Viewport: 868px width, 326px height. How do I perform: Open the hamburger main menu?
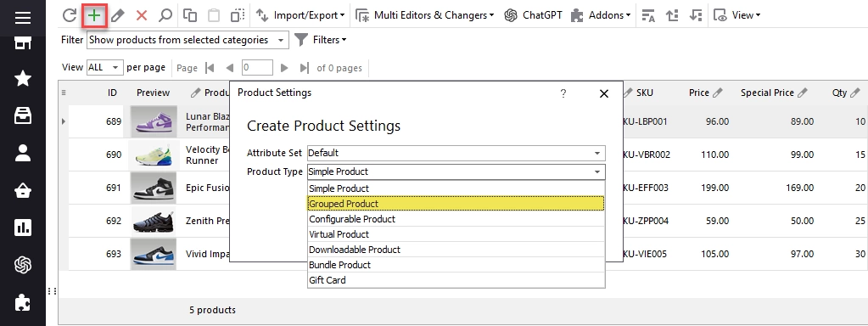[23, 18]
